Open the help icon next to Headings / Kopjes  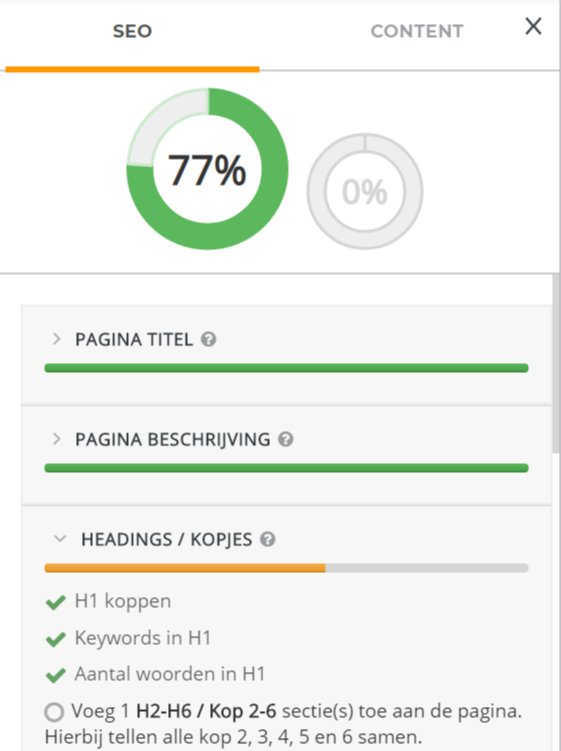tap(268, 539)
